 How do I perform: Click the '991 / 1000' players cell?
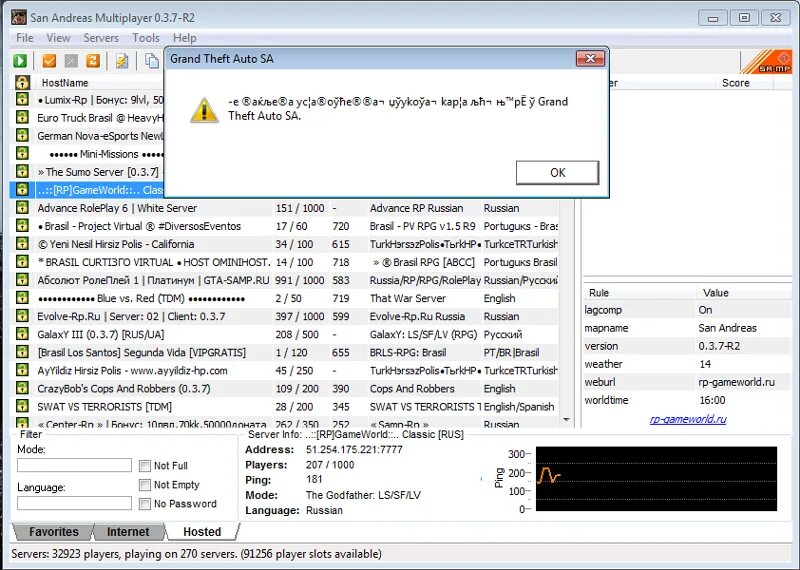(x=299, y=280)
